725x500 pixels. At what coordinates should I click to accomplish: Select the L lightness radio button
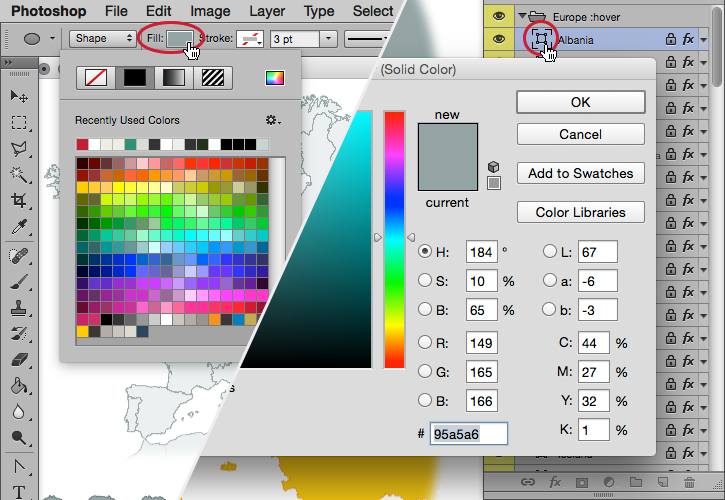click(x=550, y=251)
